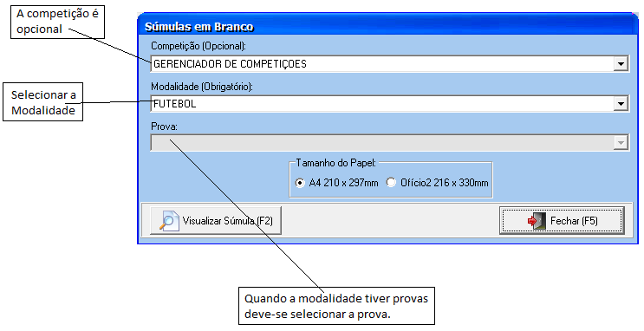
Task: Click the Competição (Opcional) label
Action: point(198,46)
